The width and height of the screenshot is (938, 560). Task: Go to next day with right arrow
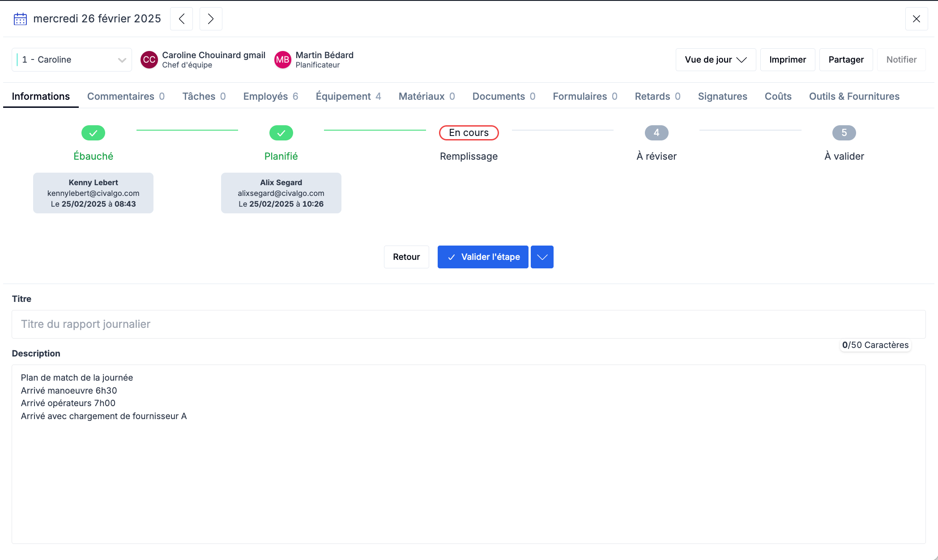pyautogui.click(x=211, y=19)
